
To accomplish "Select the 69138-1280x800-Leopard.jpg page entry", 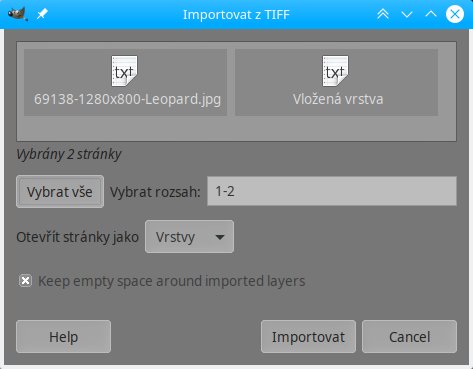I will pyautogui.click(x=125, y=82).
